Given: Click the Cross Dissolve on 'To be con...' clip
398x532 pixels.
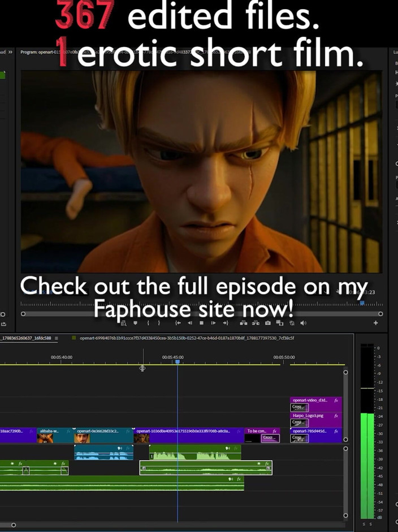Looking at the screenshot, I should [270, 438].
